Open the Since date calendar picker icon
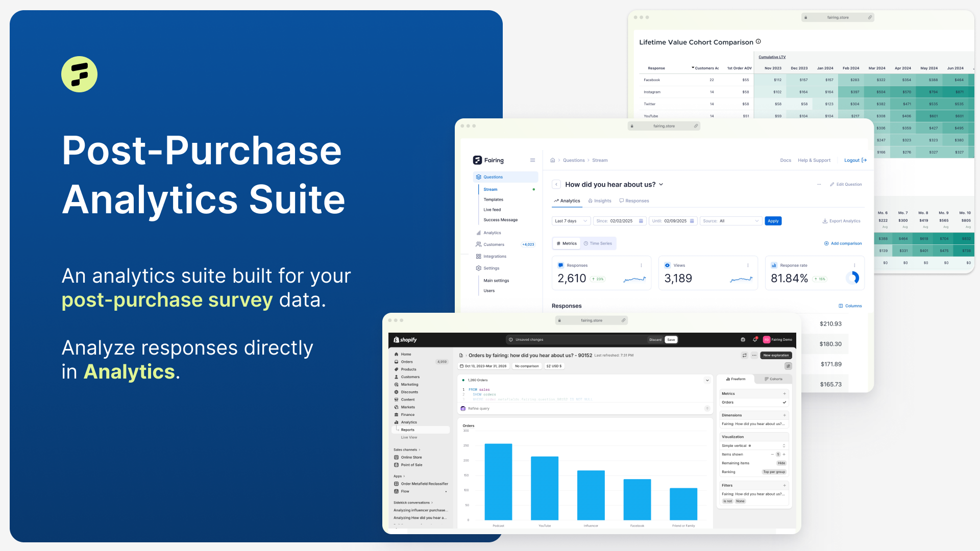This screenshot has width=980, height=551. (641, 221)
